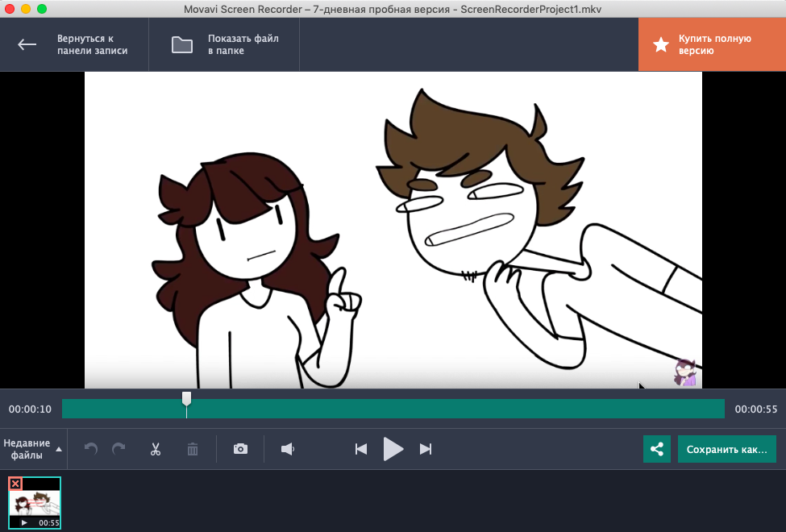Click Купить полную версию button

[712, 44]
